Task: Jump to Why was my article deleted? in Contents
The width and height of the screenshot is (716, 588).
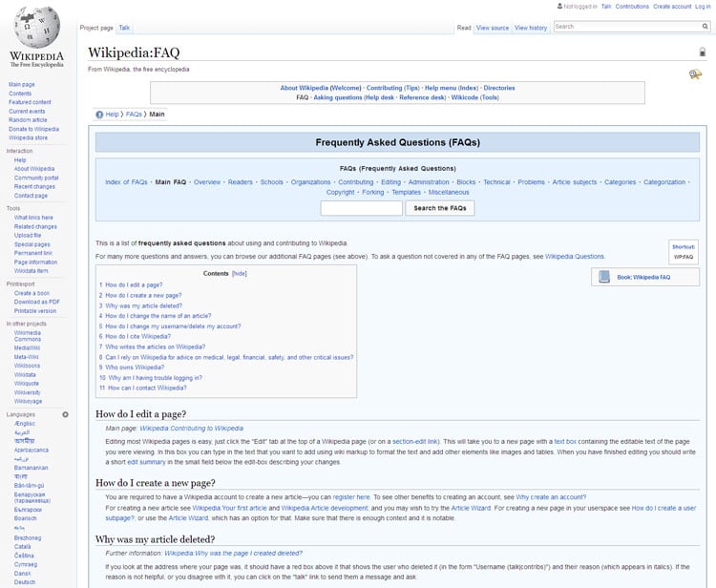Action: click(x=143, y=305)
